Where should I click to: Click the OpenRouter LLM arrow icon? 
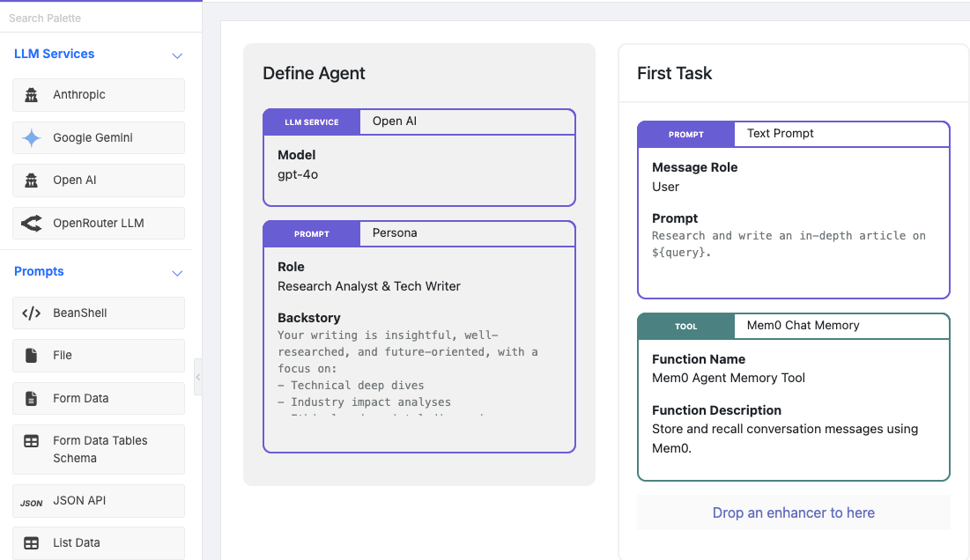[x=31, y=223]
